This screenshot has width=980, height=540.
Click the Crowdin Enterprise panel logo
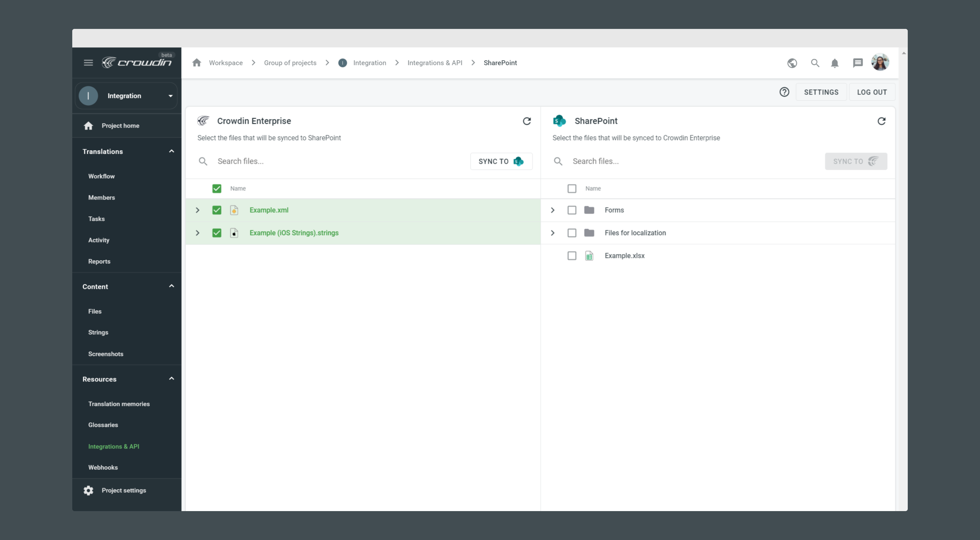203,121
